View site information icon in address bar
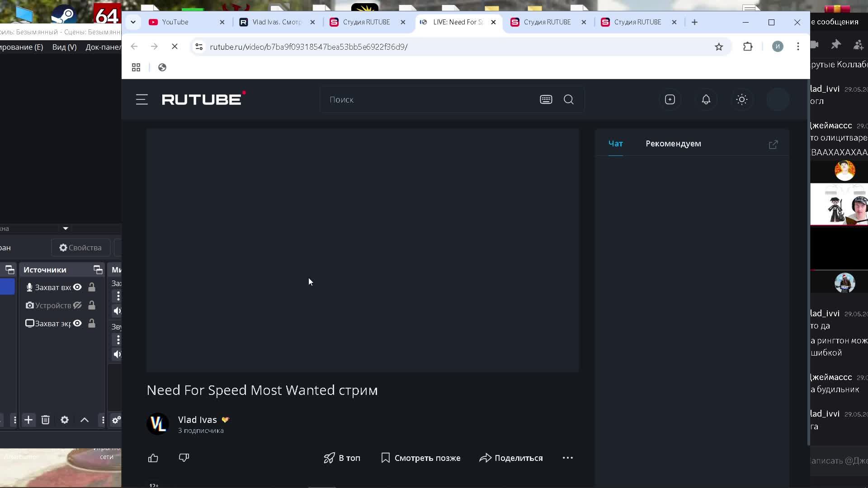This screenshot has height=488, width=868. 199,47
